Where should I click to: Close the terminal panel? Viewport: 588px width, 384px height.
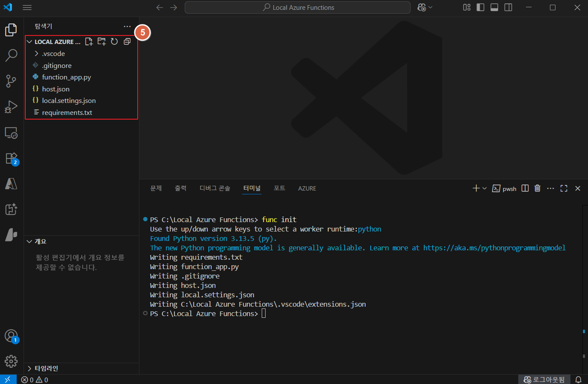click(578, 188)
